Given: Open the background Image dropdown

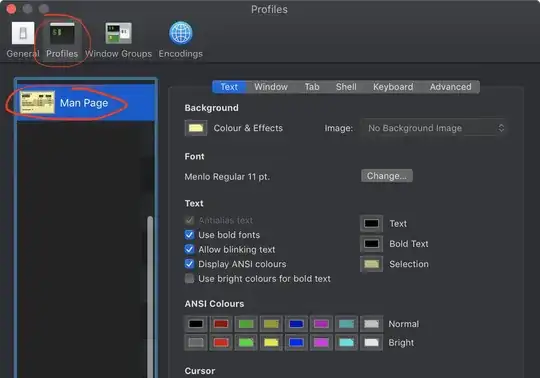Looking at the screenshot, I should pyautogui.click(x=434, y=128).
